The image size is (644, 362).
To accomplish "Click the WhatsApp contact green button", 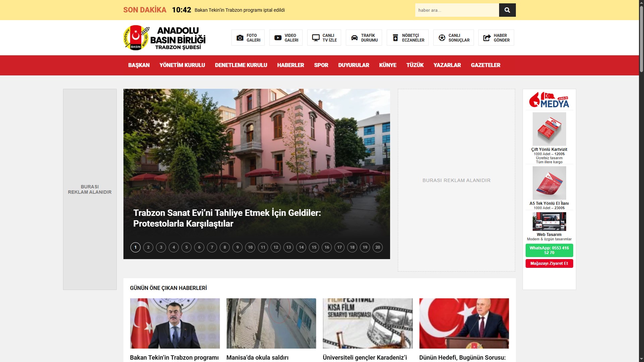I will 549,250.
